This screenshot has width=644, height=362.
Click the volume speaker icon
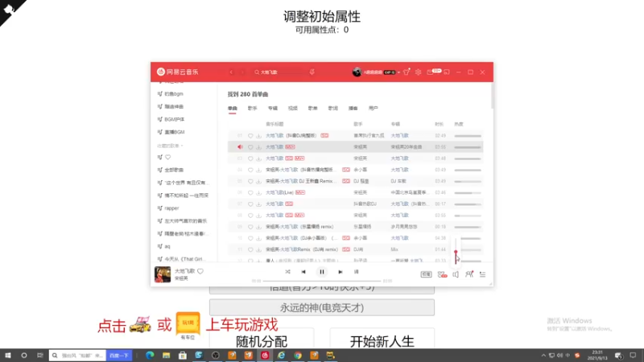click(456, 274)
